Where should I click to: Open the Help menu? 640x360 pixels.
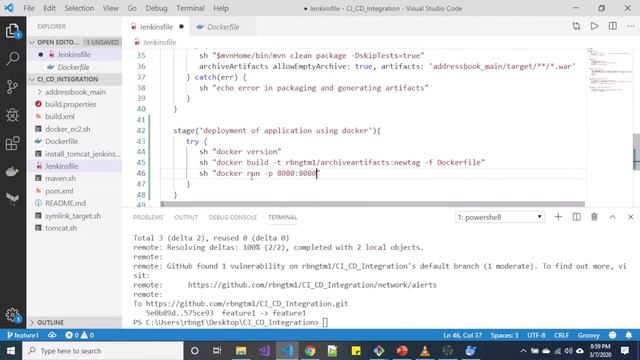click(x=221, y=8)
